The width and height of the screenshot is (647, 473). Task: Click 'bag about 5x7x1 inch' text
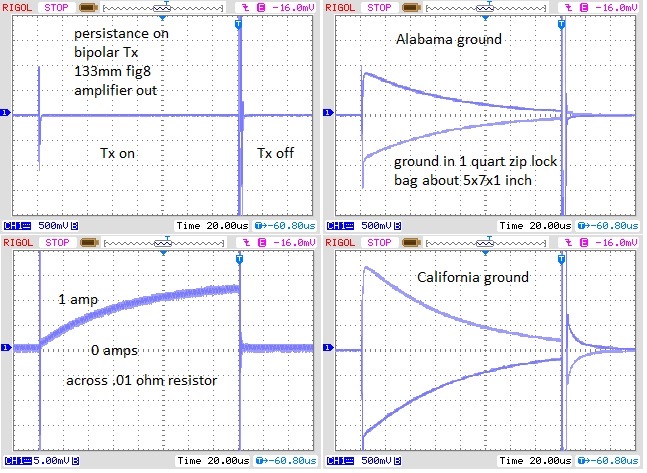coord(463,180)
